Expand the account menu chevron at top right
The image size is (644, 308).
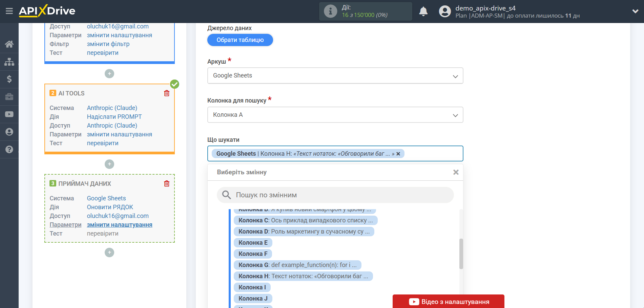(636, 11)
